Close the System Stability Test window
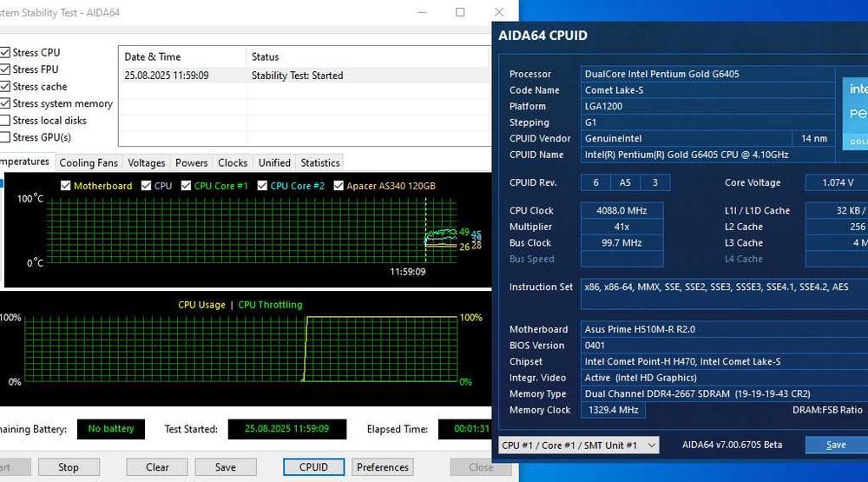868x482 pixels. pyautogui.click(x=499, y=12)
